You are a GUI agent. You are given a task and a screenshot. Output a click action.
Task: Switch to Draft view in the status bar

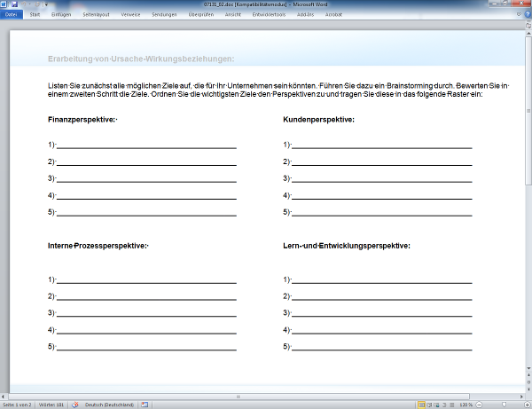451,404
